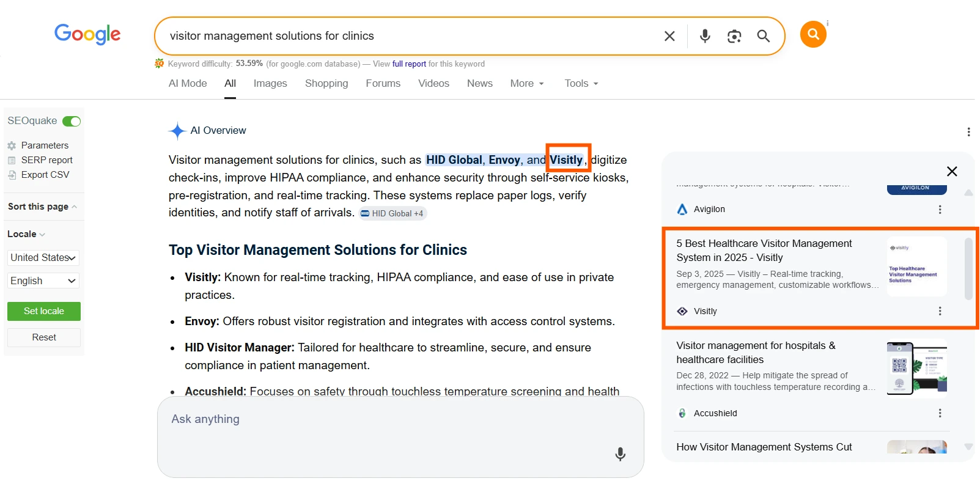This screenshot has width=980, height=492.
Task: Start voice search with the microphone icon
Action: pos(705,36)
